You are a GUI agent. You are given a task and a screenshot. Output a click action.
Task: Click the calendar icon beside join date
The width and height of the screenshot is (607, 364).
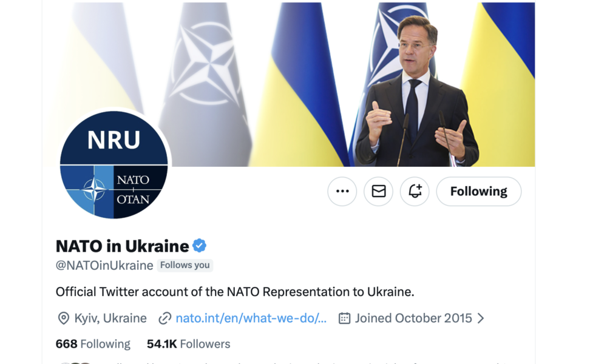click(x=344, y=318)
